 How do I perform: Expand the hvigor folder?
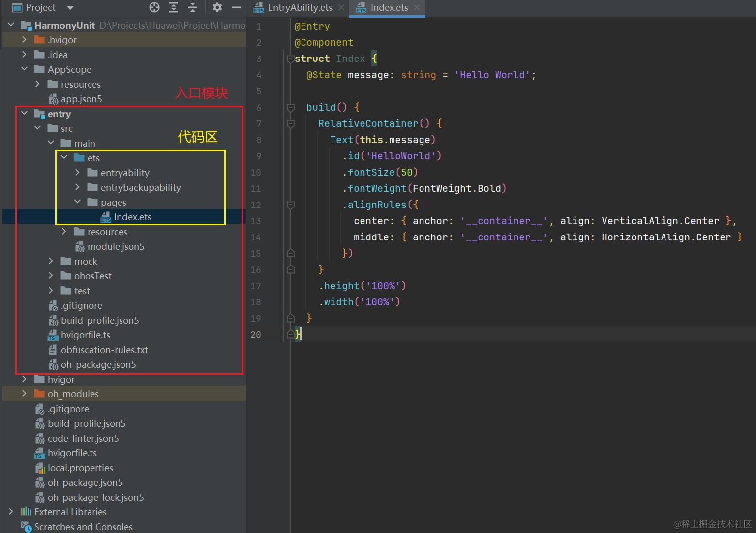(x=24, y=379)
